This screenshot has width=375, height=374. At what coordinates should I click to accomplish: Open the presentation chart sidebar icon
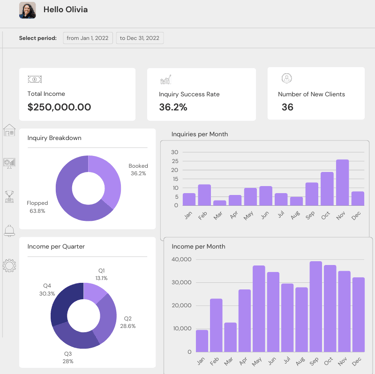[9, 163]
